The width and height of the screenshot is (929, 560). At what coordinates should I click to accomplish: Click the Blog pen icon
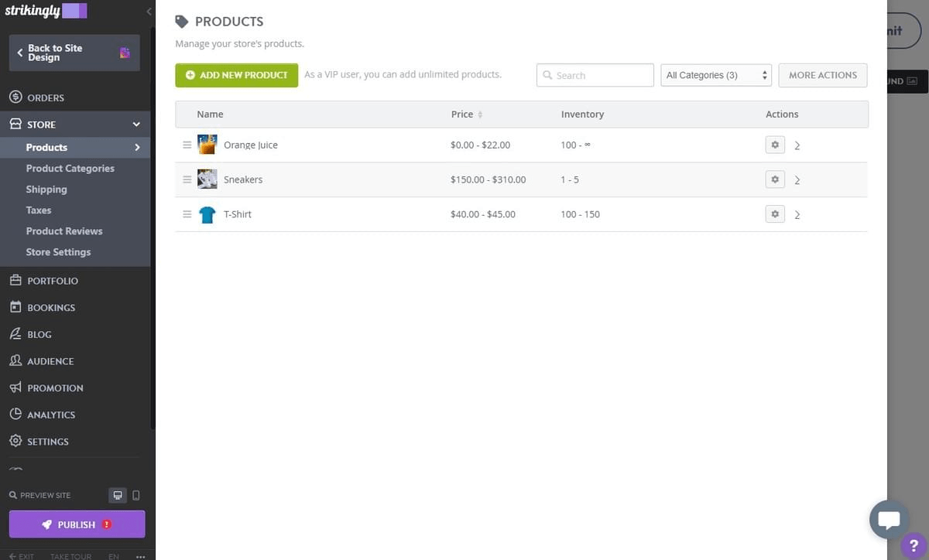point(15,334)
